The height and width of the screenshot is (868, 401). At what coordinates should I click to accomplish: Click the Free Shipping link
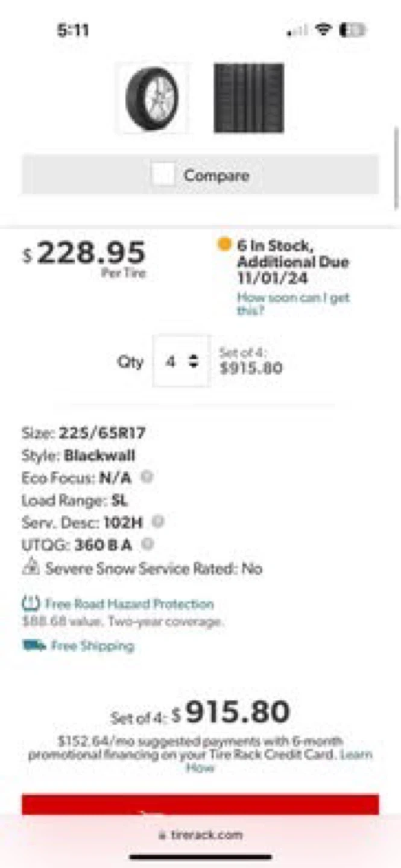92,646
